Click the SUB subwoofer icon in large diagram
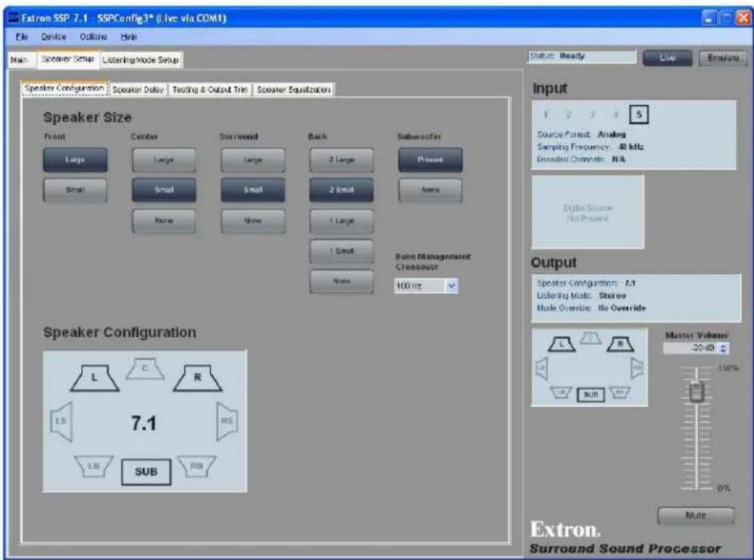The height and width of the screenshot is (560, 754). [146, 472]
